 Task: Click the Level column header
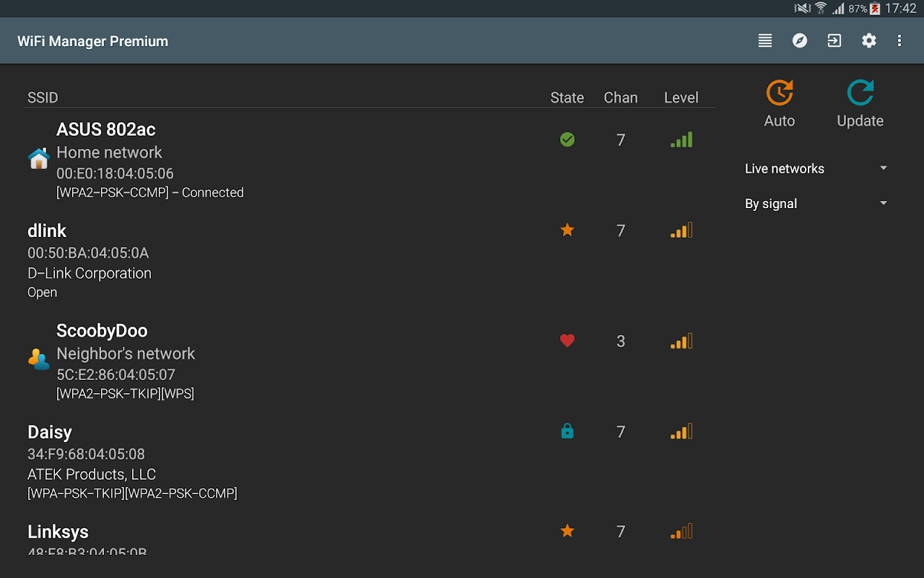click(681, 98)
